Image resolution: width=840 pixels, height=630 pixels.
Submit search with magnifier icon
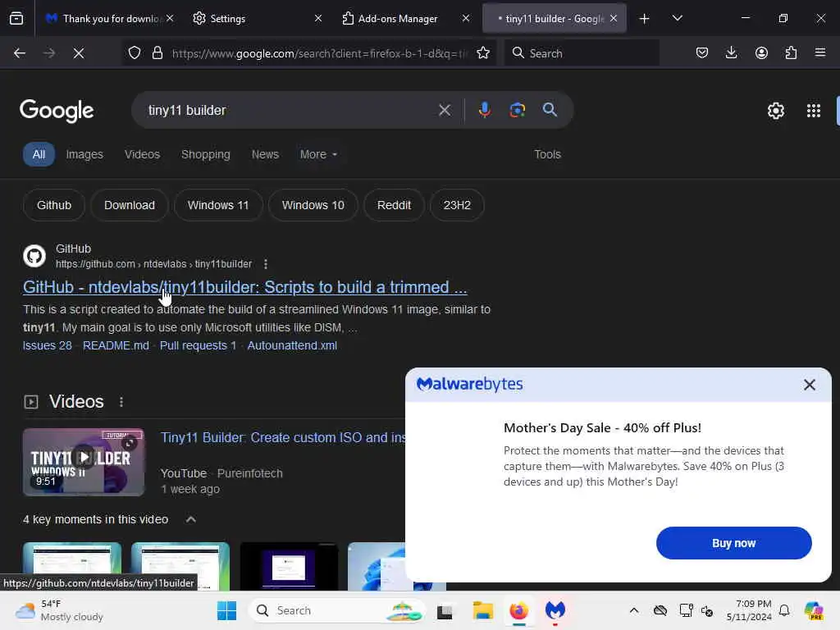pyautogui.click(x=550, y=110)
